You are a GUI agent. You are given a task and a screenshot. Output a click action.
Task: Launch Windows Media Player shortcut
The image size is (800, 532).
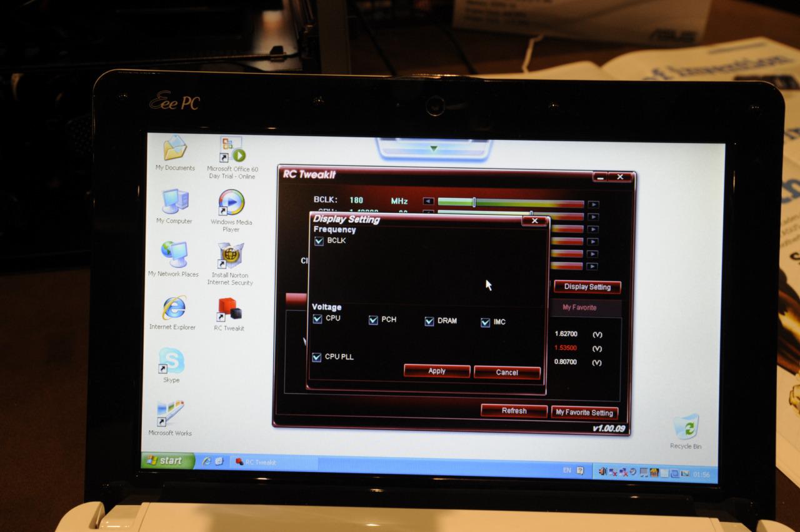[x=231, y=210]
